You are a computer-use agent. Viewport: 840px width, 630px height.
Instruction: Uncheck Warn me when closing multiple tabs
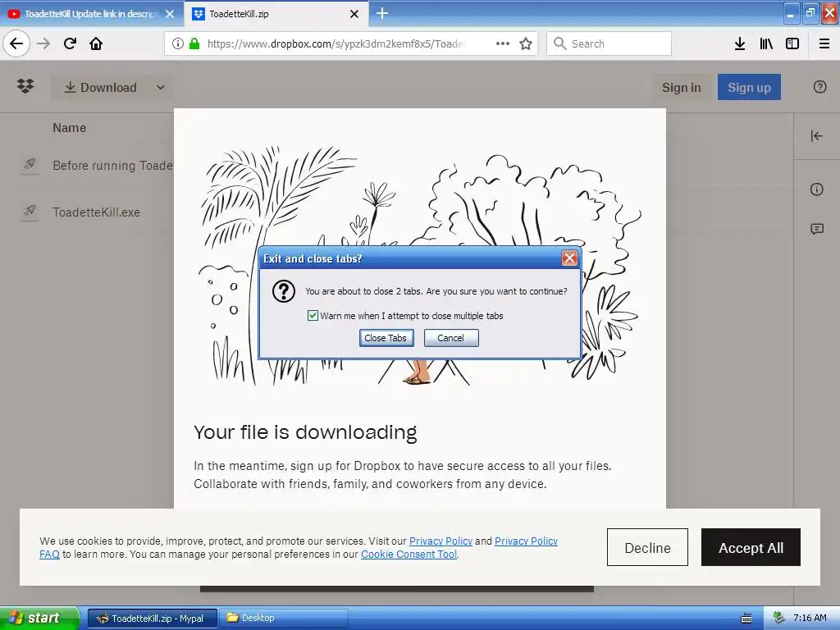(313, 316)
